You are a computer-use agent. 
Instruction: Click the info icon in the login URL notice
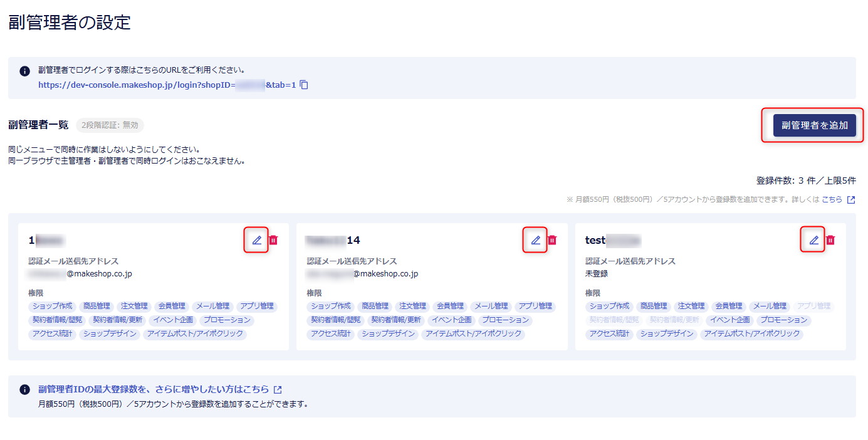click(24, 71)
